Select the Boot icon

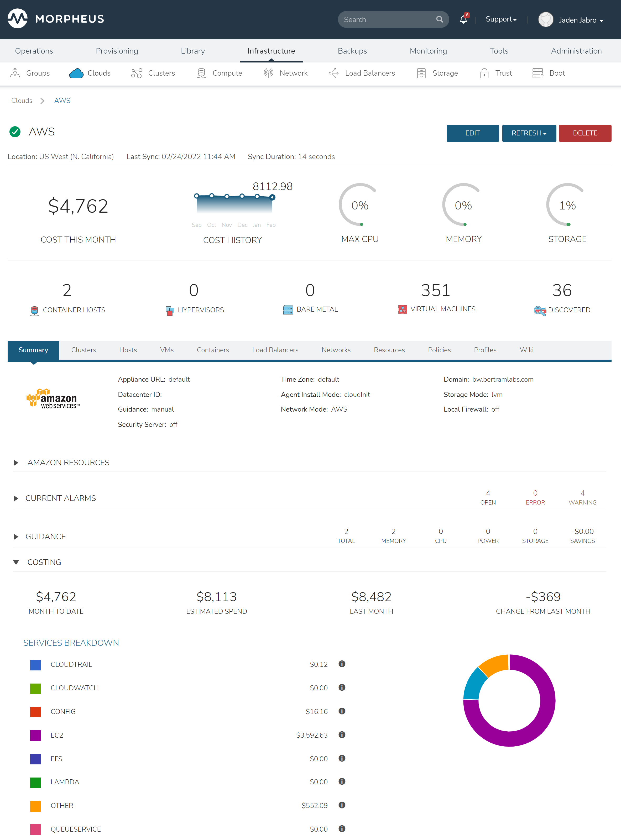[x=538, y=73]
